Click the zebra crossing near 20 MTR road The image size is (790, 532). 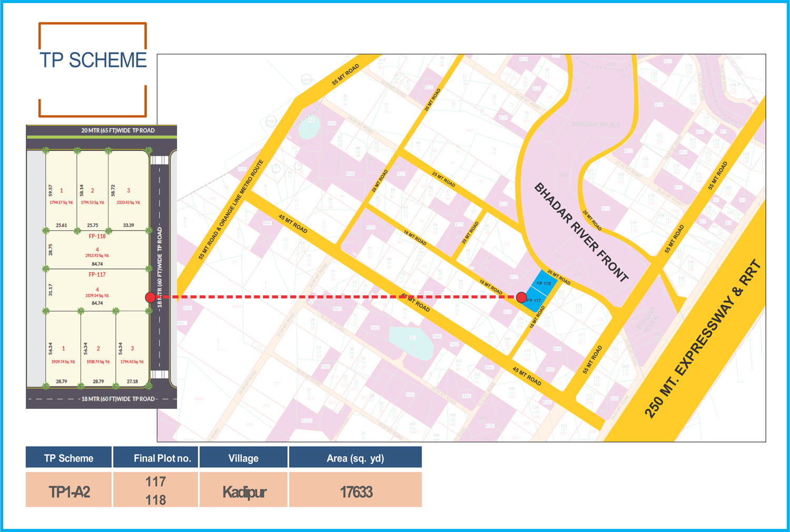pos(159,160)
